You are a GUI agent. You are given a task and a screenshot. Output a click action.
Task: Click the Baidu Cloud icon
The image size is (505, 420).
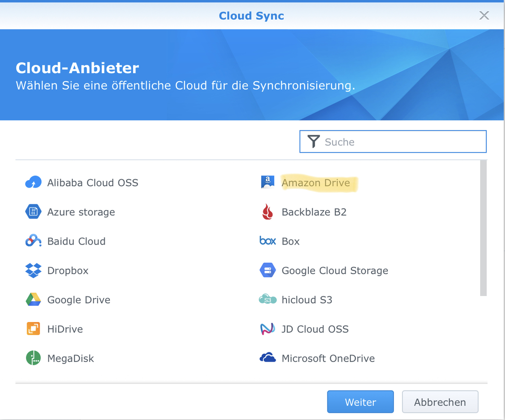coord(33,241)
